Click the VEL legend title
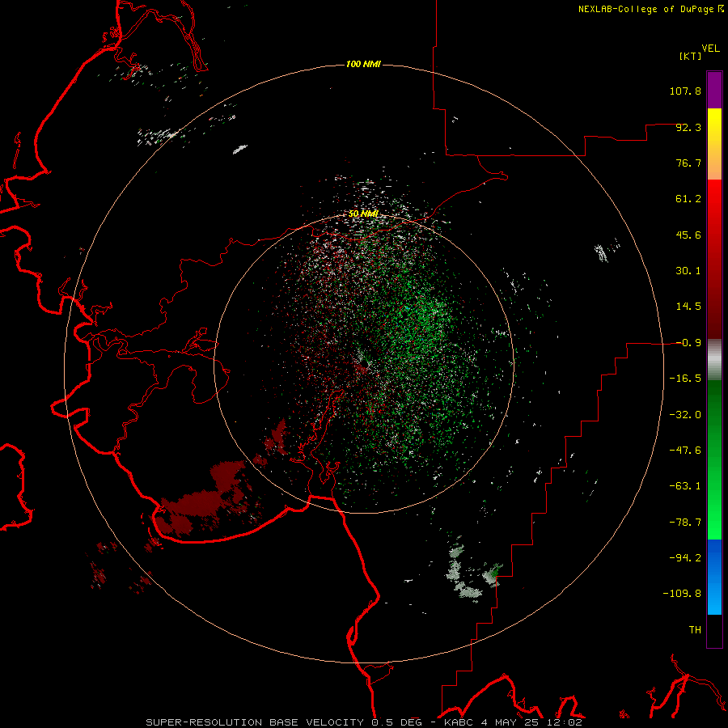728x728 pixels. point(711,49)
